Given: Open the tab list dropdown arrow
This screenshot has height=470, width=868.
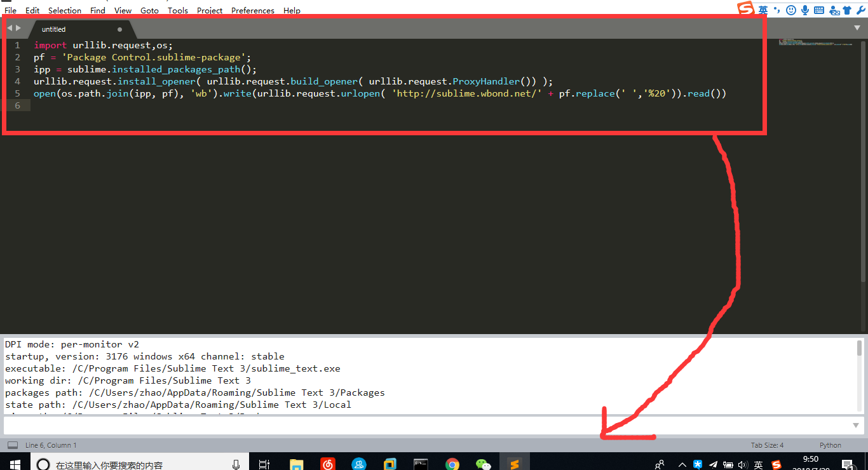Looking at the screenshot, I should tap(857, 28).
